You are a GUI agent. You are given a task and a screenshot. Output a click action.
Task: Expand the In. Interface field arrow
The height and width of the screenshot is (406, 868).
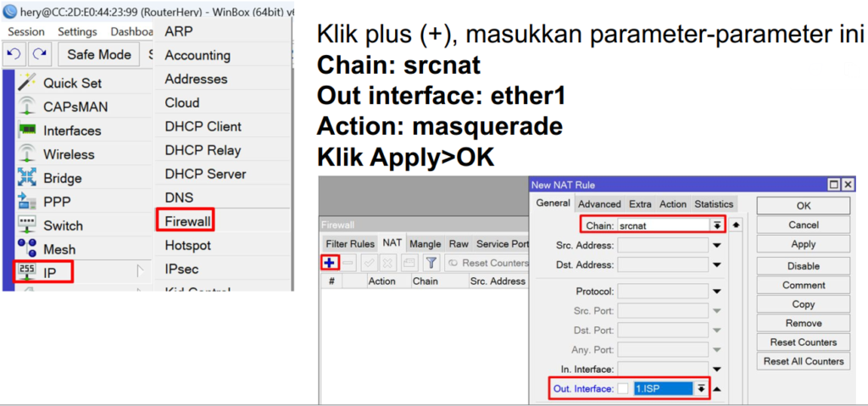coord(717,370)
